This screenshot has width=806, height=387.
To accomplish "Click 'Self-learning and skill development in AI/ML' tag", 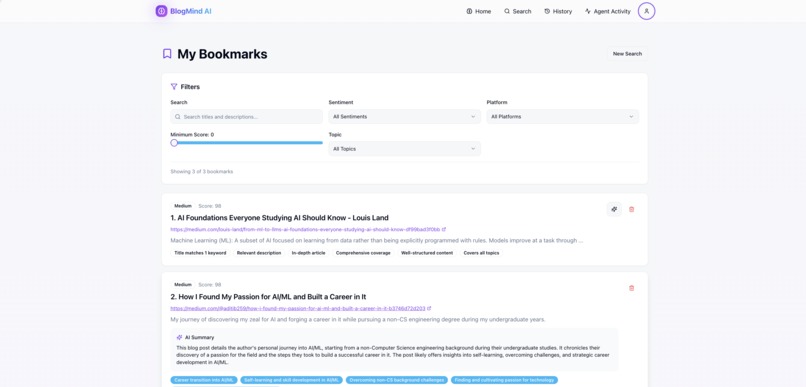I will [x=291, y=380].
